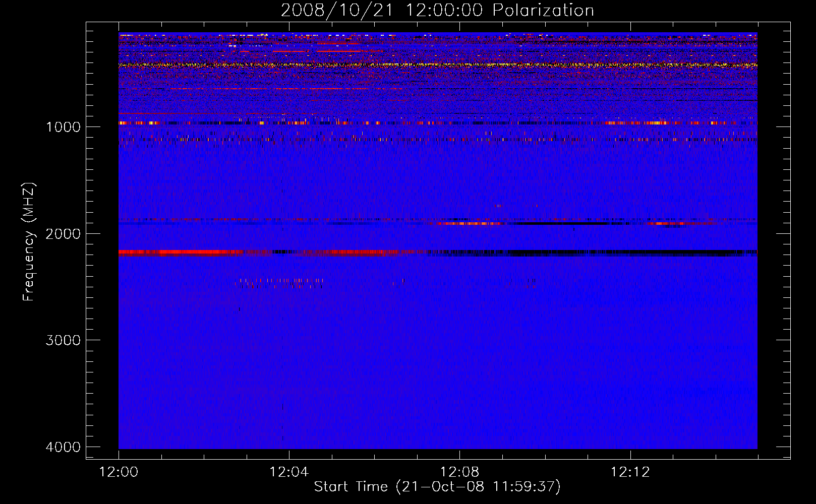
Task: Click the 4000 frequency tick label
Action: [x=63, y=447]
